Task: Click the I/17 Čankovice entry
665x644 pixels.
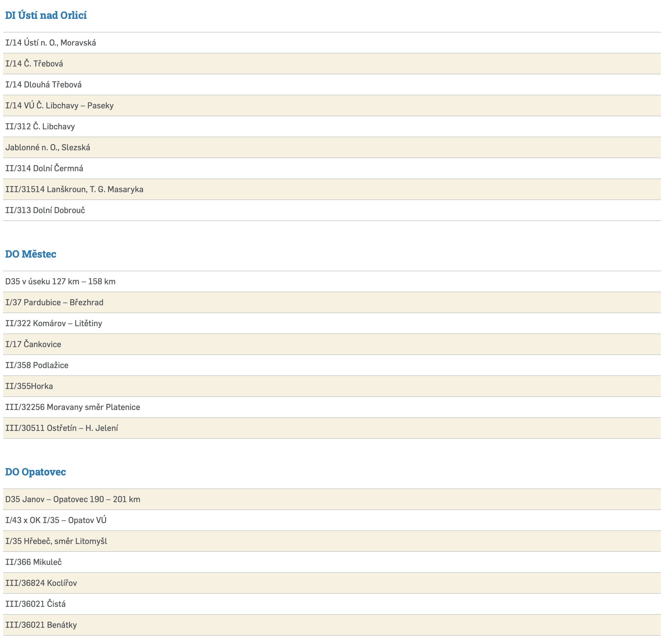Action: [33, 345]
